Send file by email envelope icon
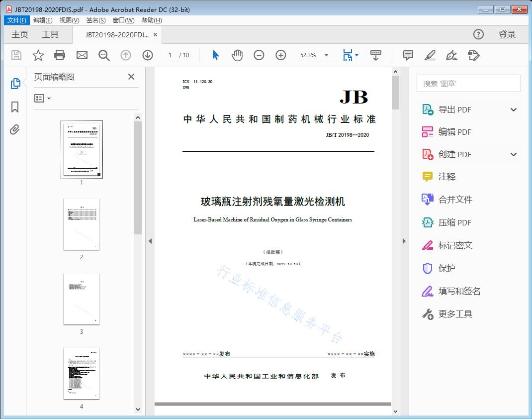This screenshot has height=419, width=532. coord(82,55)
